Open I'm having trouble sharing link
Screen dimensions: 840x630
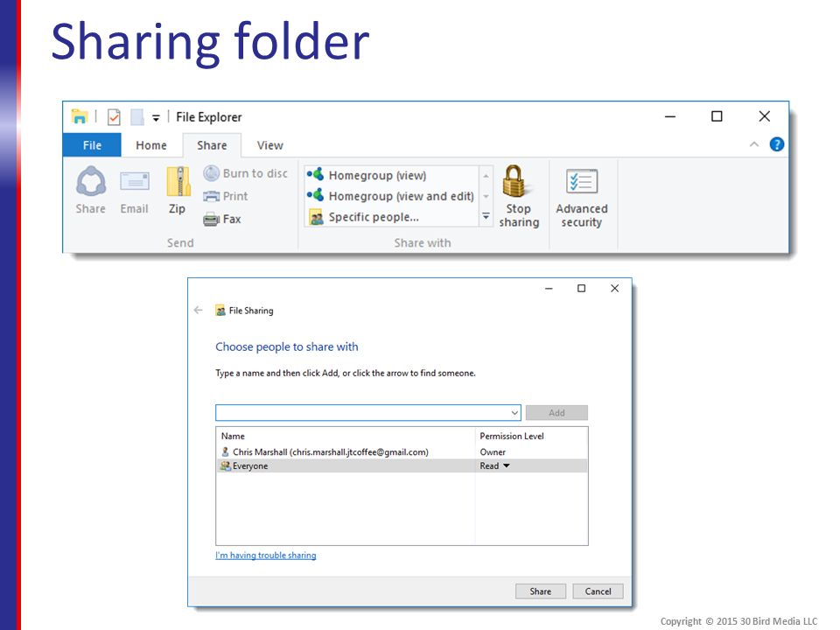point(266,556)
